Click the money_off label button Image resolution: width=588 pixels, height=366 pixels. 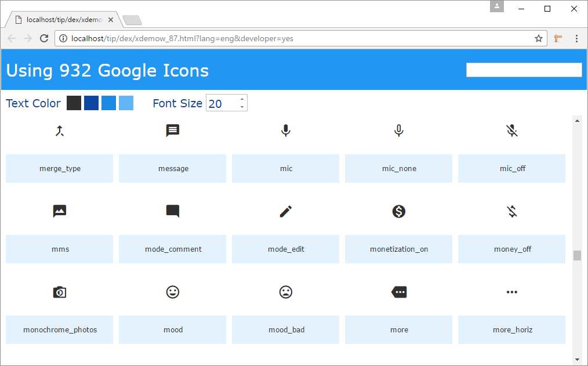click(x=511, y=249)
